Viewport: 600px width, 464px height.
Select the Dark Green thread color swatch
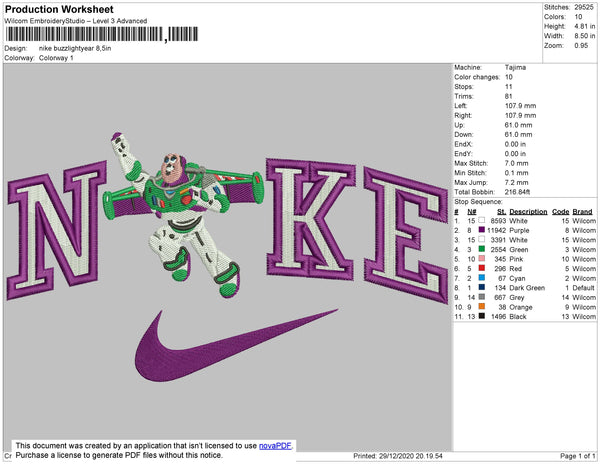click(x=482, y=287)
